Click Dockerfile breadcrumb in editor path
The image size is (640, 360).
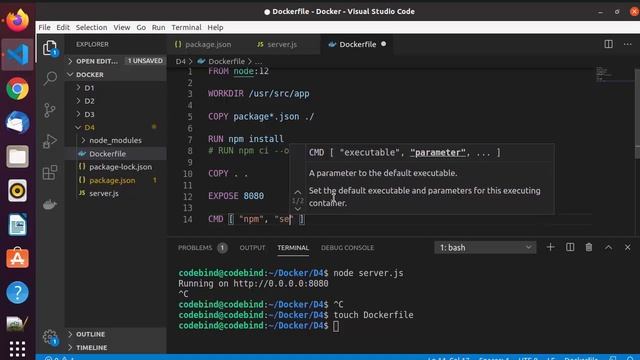pos(227,61)
